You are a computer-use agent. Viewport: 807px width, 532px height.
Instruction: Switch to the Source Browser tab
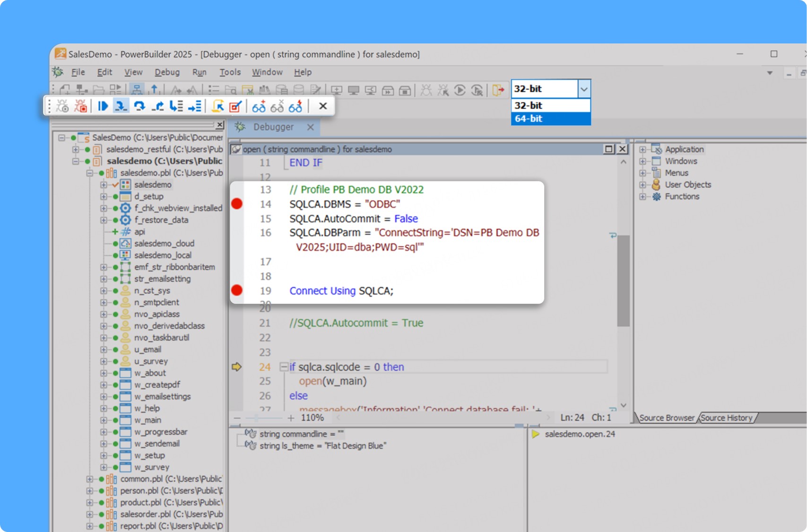(666, 418)
